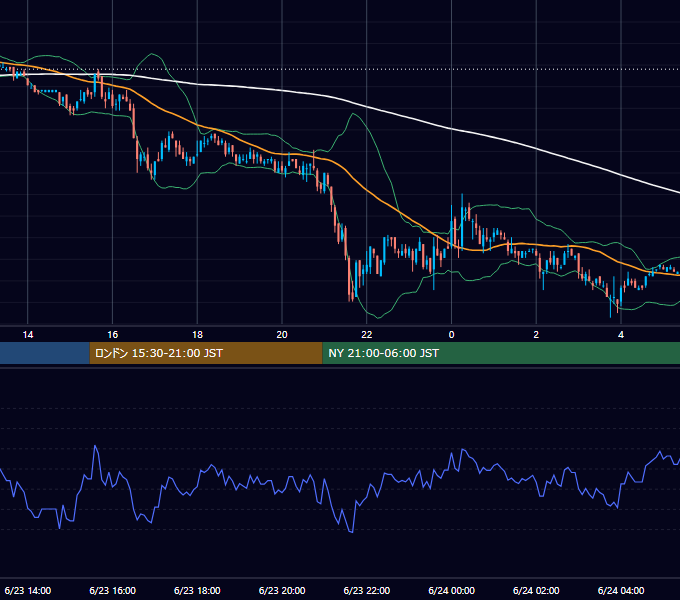Click the London 15:30-21:00 JST session bar
The height and width of the screenshot is (600, 680).
click(x=206, y=353)
